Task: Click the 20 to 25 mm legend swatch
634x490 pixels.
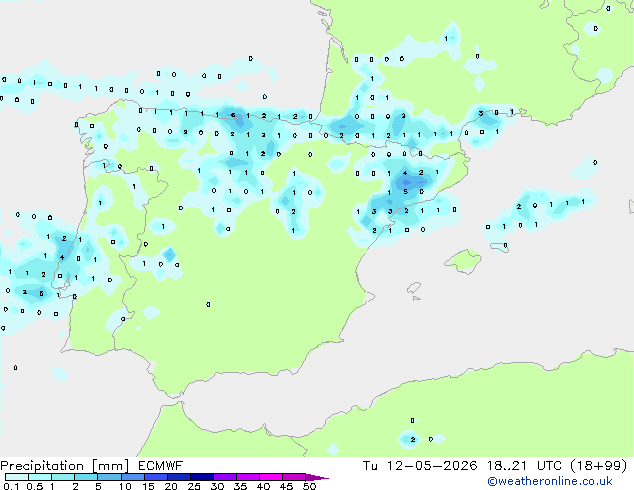Action: point(179,477)
